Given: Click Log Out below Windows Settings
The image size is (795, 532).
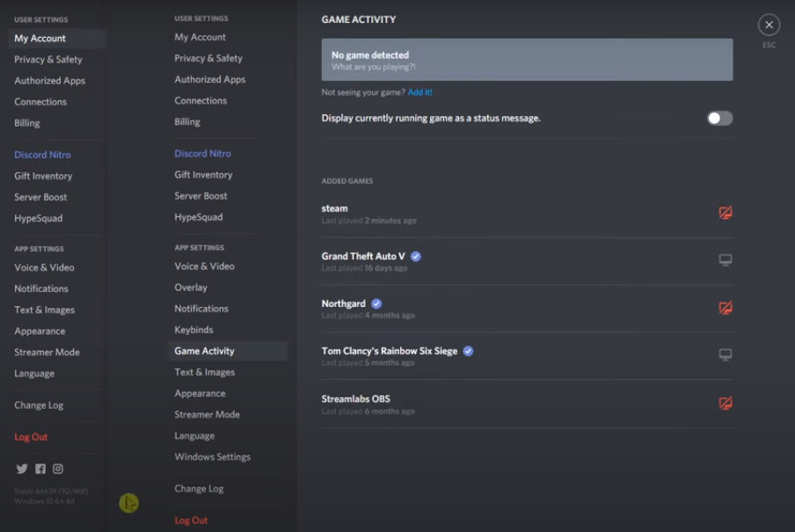Looking at the screenshot, I should [191, 521].
